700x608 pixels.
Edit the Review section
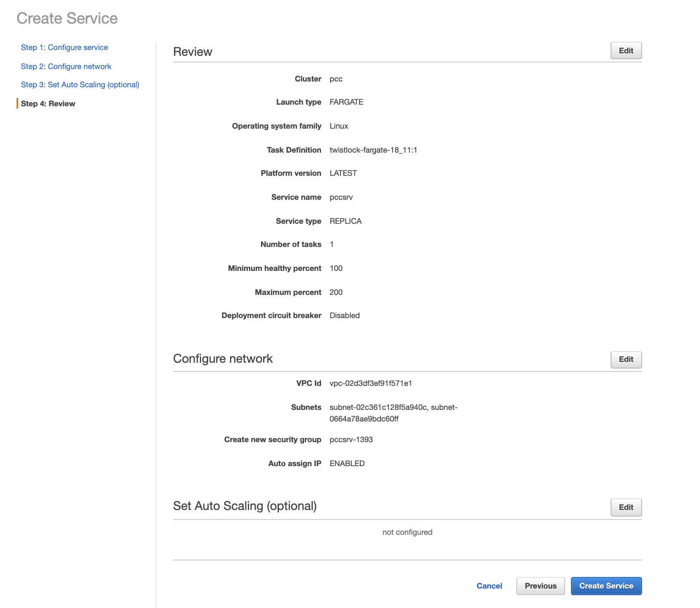click(x=626, y=50)
